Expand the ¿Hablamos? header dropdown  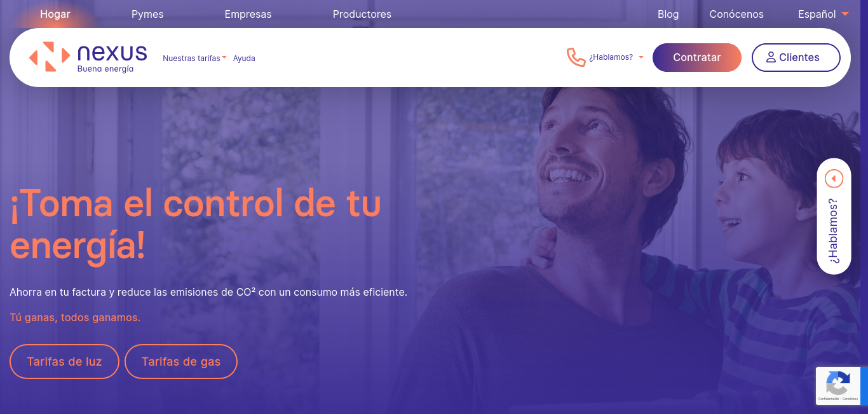tap(616, 57)
